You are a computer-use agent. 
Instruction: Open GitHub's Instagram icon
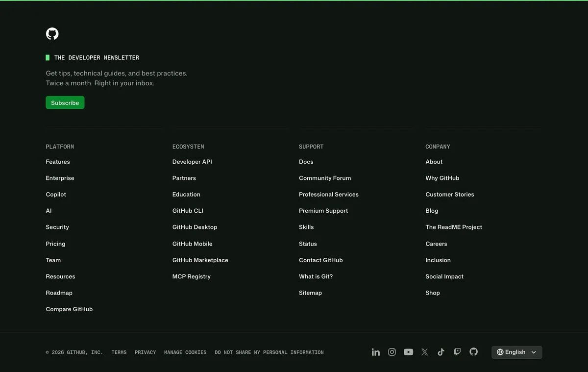tap(392, 352)
